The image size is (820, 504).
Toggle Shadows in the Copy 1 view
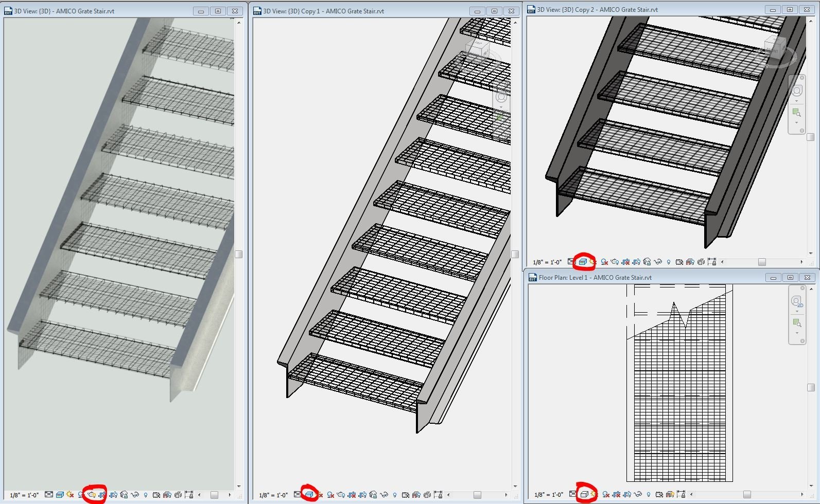[x=330, y=495]
